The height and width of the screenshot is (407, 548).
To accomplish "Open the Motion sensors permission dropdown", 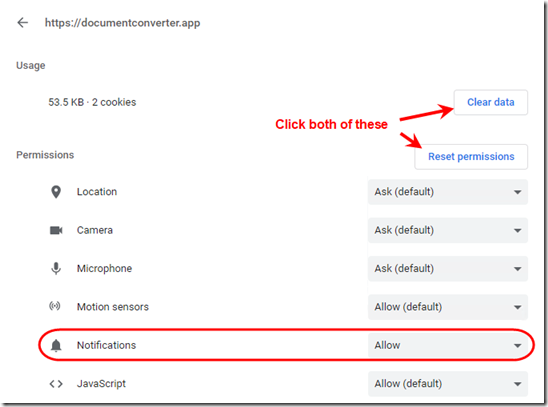I will 448,307.
